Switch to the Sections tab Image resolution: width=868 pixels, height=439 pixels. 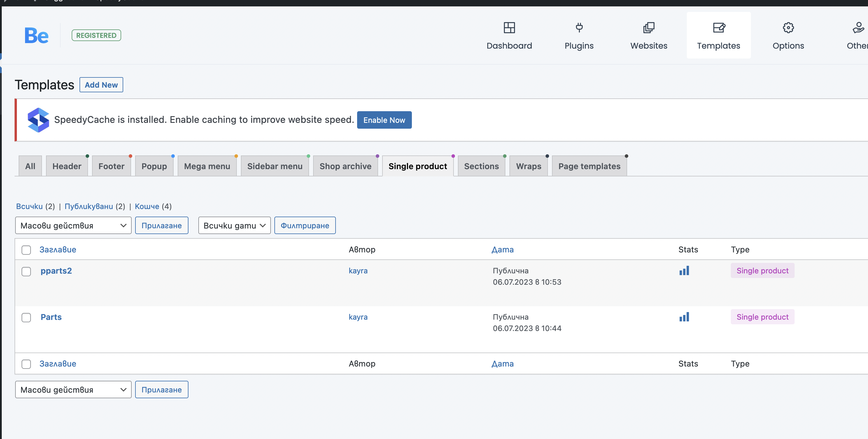(x=481, y=166)
